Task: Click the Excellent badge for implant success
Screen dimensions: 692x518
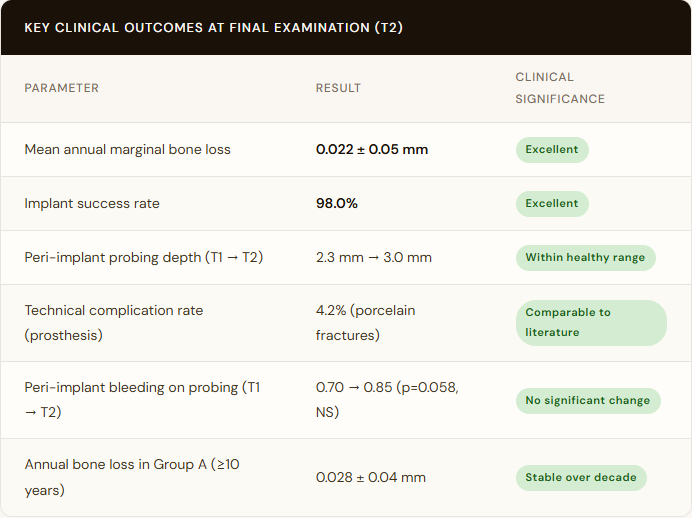Action: (552, 204)
